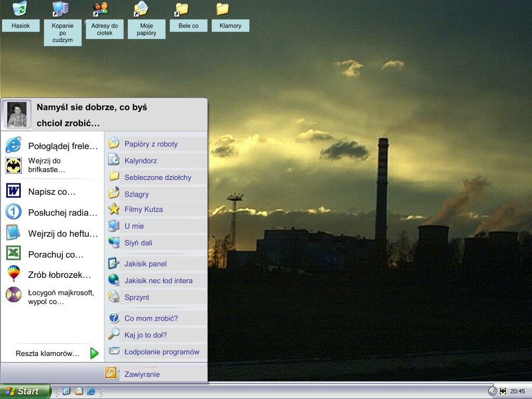Viewport: 532px width, 399px height.
Task: Expand Reszta klamorów green arrow
Action: pos(95,353)
